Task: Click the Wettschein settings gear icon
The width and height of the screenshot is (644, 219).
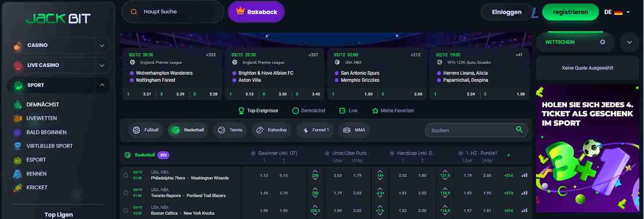Action: pos(603,42)
